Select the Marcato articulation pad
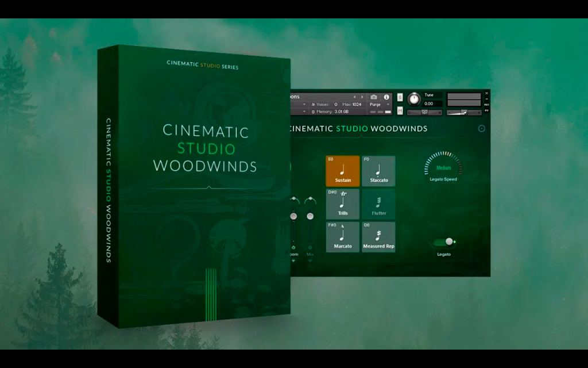The height and width of the screenshot is (368, 588). 343,237
